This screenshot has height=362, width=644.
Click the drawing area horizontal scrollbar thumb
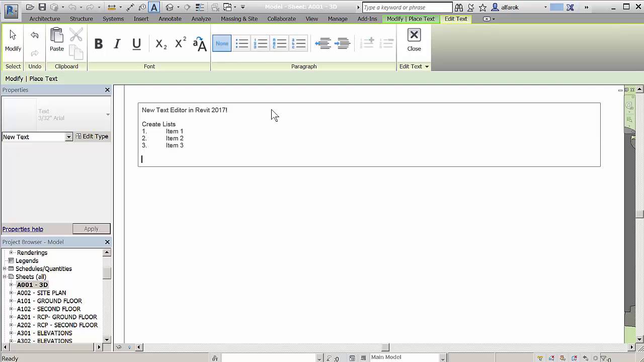coord(385,347)
